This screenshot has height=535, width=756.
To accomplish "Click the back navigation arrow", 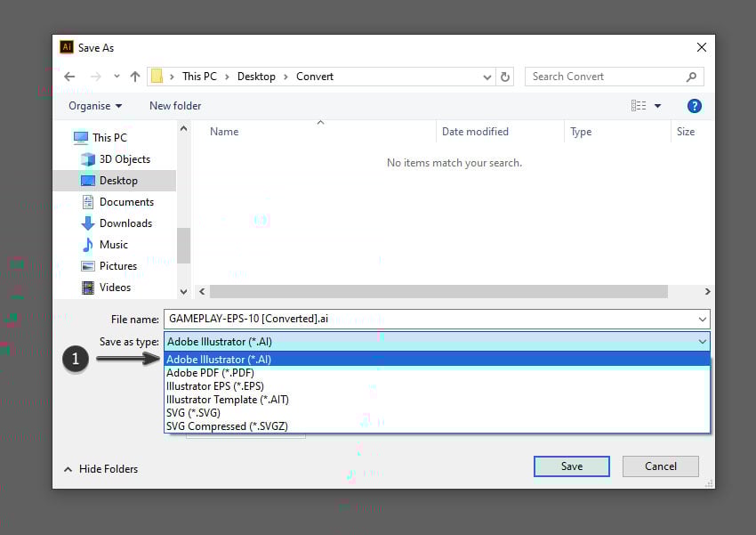I will click(x=70, y=77).
